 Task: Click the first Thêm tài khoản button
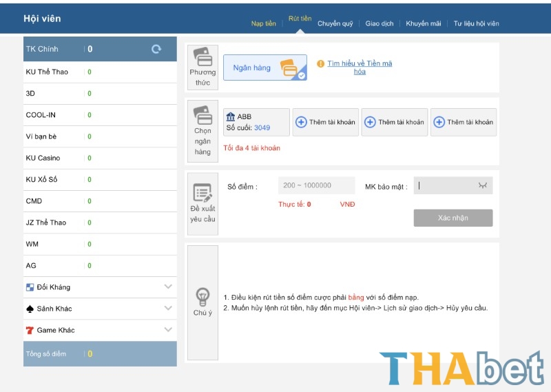[325, 122]
